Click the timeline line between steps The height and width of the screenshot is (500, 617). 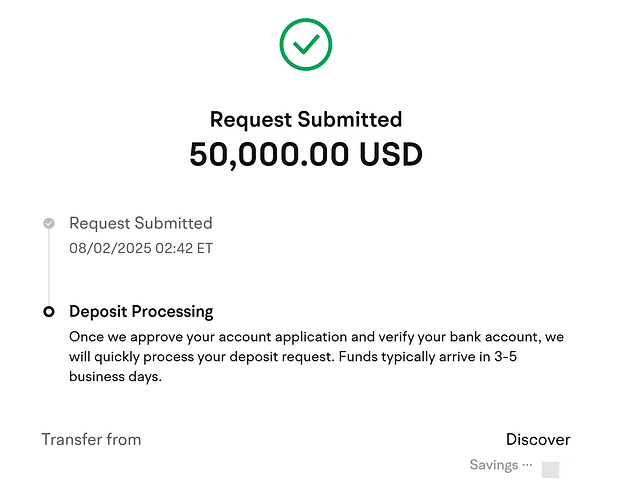click(x=49, y=267)
